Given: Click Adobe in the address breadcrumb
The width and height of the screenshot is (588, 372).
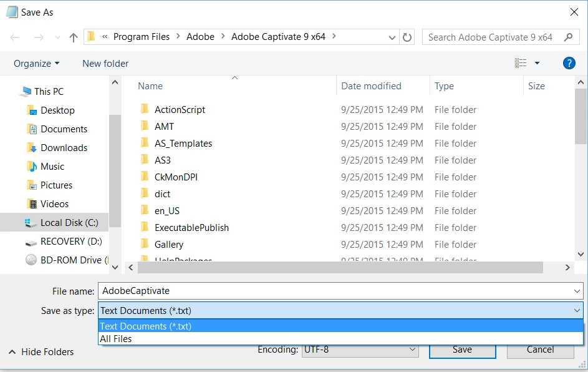Looking at the screenshot, I should (x=200, y=37).
